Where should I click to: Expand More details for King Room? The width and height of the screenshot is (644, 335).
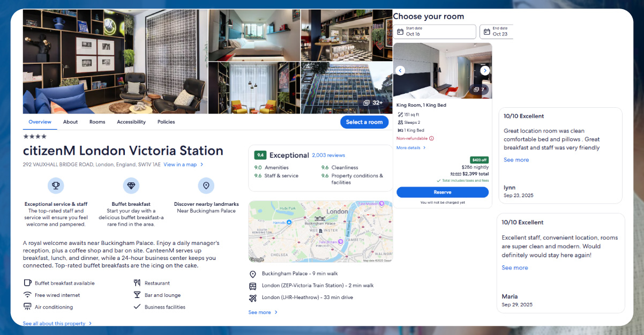click(x=411, y=148)
